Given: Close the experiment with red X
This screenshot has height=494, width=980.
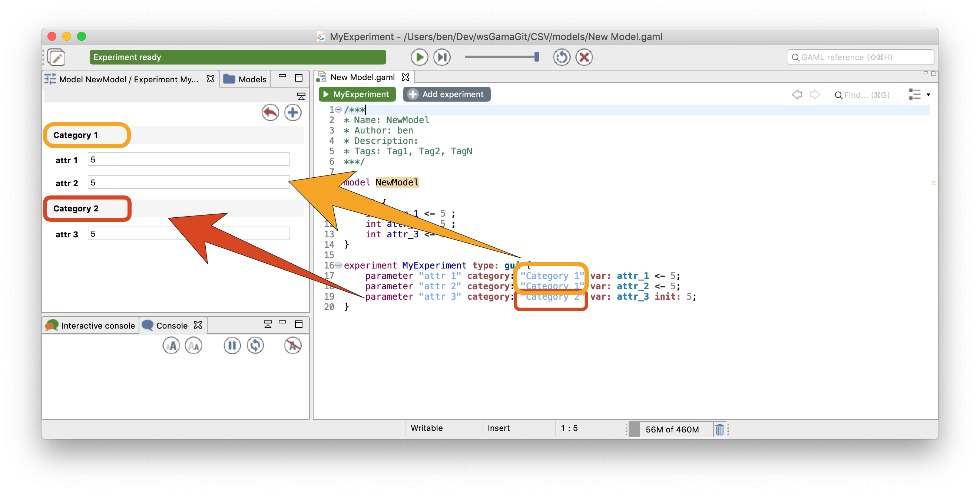Looking at the screenshot, I should (584, 57).
